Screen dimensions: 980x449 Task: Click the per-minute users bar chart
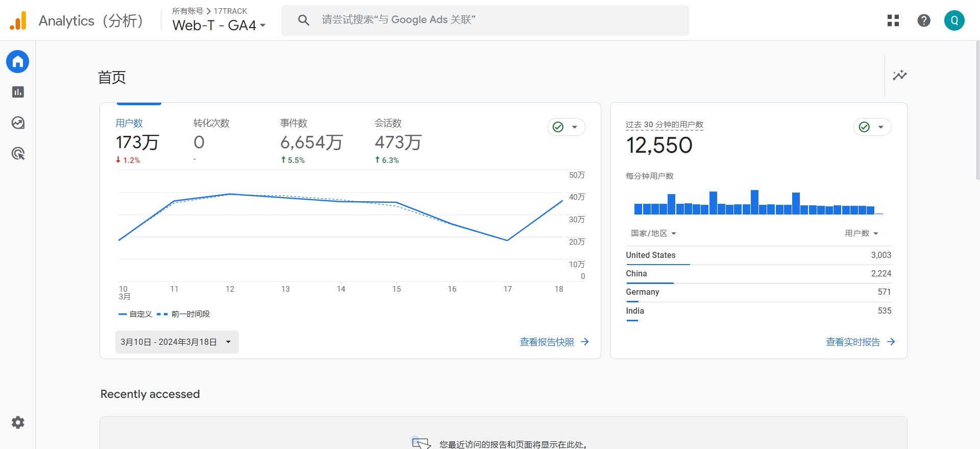pyautogui.click(x=758, y=202)
